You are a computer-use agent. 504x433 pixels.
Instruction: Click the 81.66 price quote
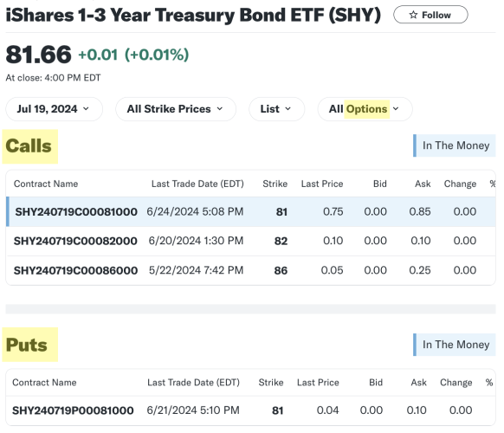(x=39, y=55)
